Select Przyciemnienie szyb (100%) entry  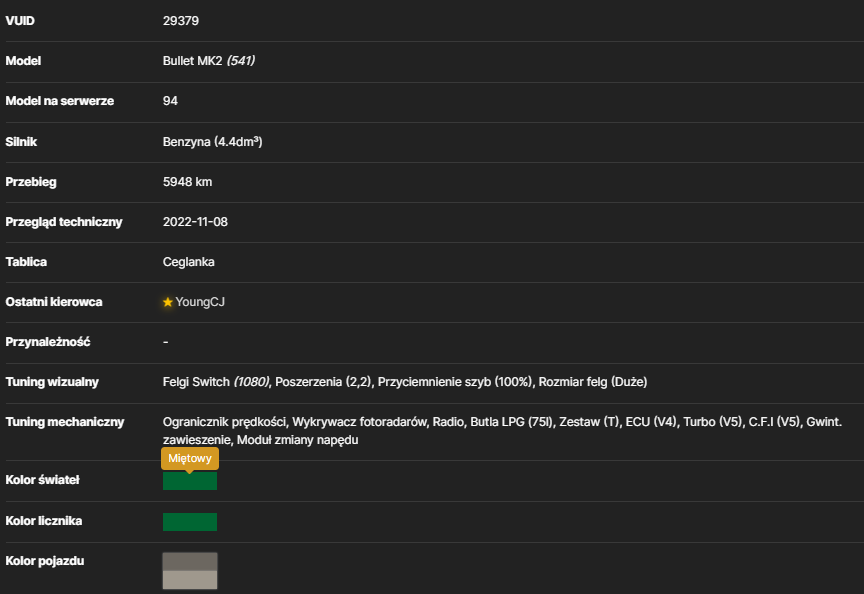[x=455, y=382]
